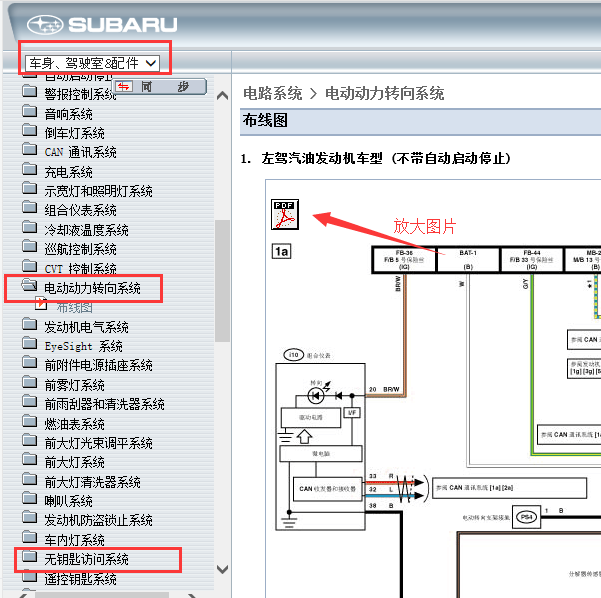Screen dimensions: 601x598
Task: Click folder icon beside 前大灯系统
Action: 30,460
